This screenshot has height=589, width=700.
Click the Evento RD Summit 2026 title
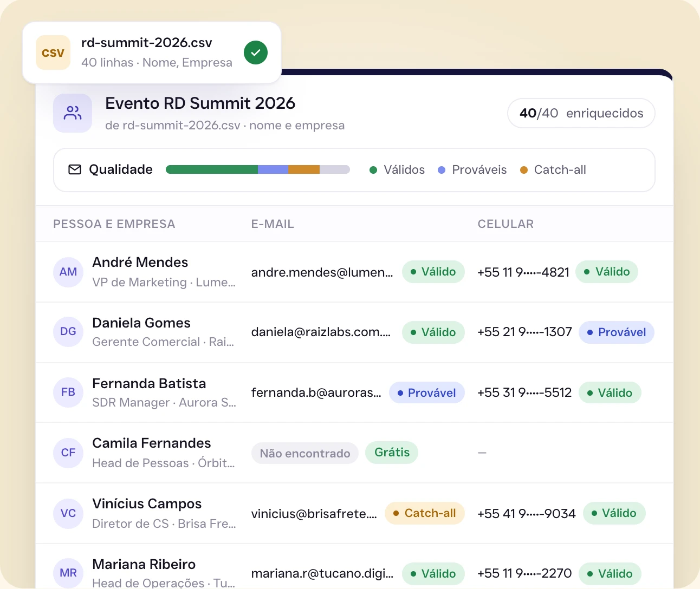click(200, 103)
